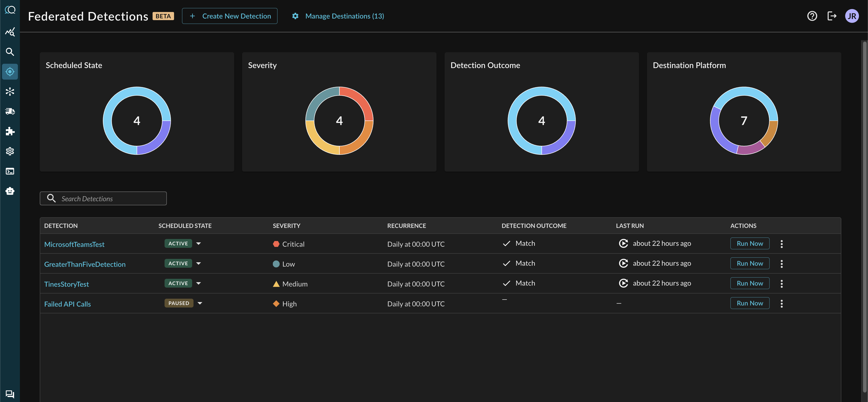The height and width of the screenshot is (402, 868).
Task: Open the Failed API Calls kebab menu
Action: 781,304
